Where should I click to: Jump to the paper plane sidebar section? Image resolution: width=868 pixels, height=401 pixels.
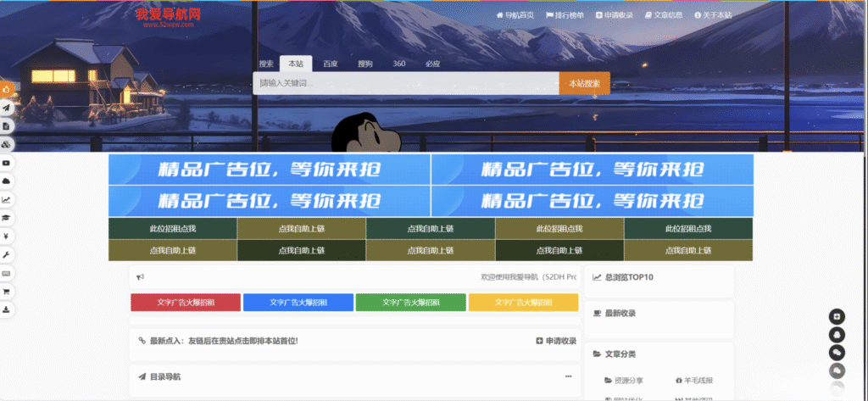pyautogui.click(x=6, y=108)
